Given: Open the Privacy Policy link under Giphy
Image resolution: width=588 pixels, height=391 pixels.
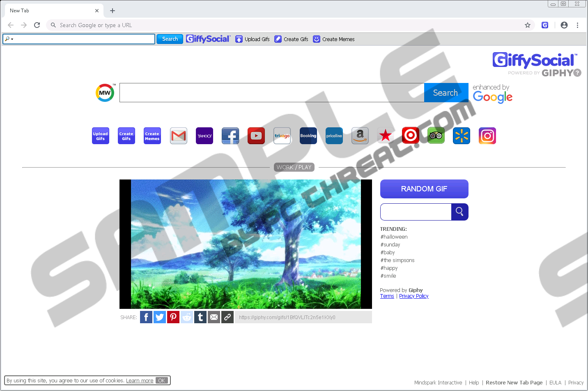Looking at the screenshot, I should pos(413,296).
